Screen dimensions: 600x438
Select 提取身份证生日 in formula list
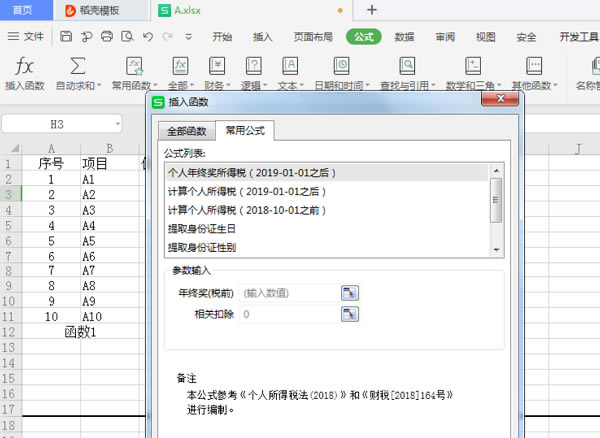[208, 228]
